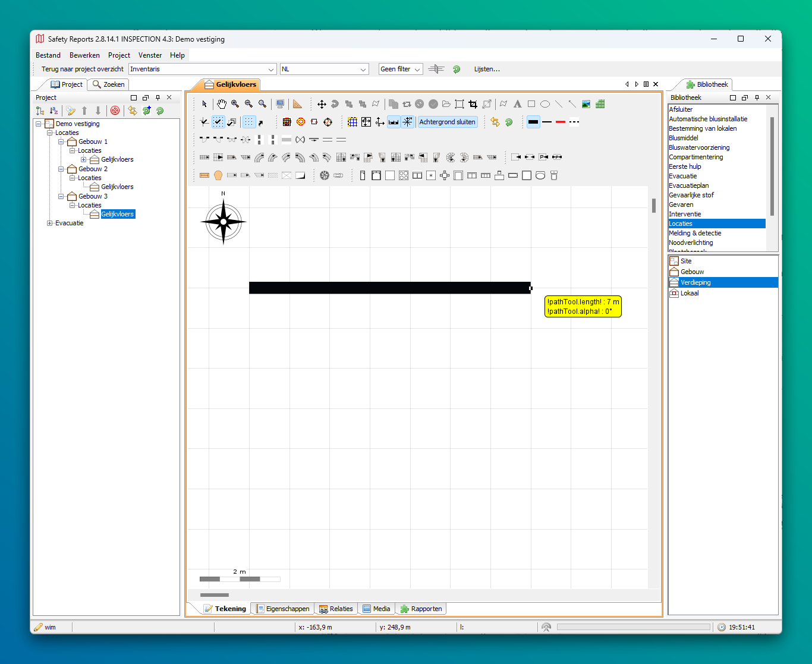The height and width of the screenshot is (664, 812).
Task: Click the red prohibit icon in Project panel
Action: point(115,111)
